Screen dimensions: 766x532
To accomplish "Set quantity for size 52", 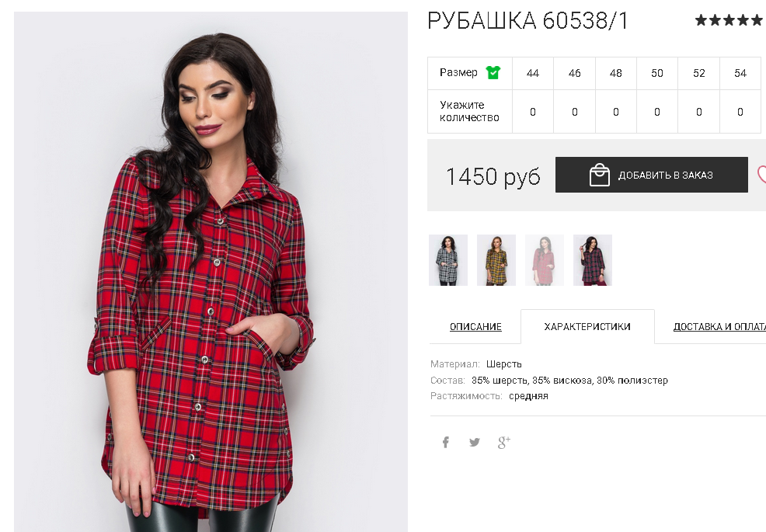I will tap(698, 112).
